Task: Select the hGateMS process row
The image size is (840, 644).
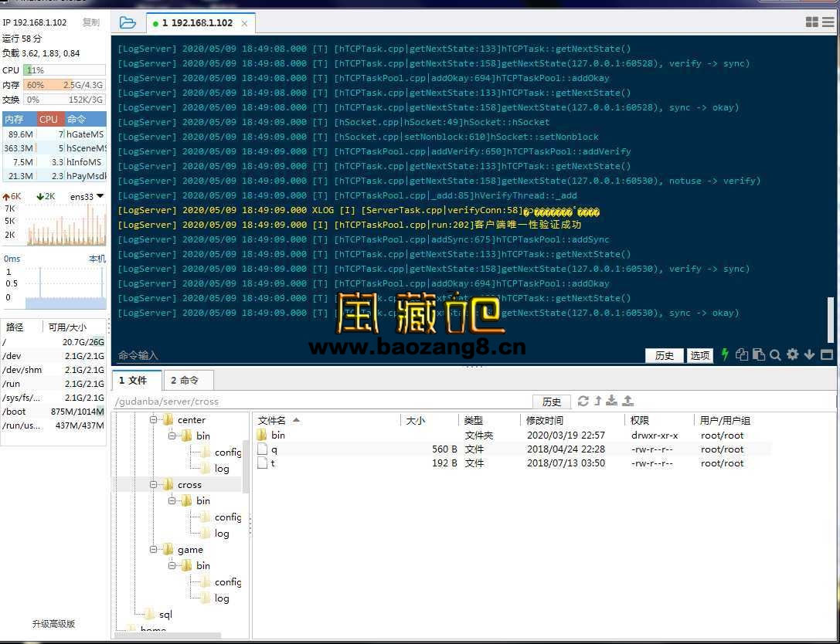Action: click(54, 134)
